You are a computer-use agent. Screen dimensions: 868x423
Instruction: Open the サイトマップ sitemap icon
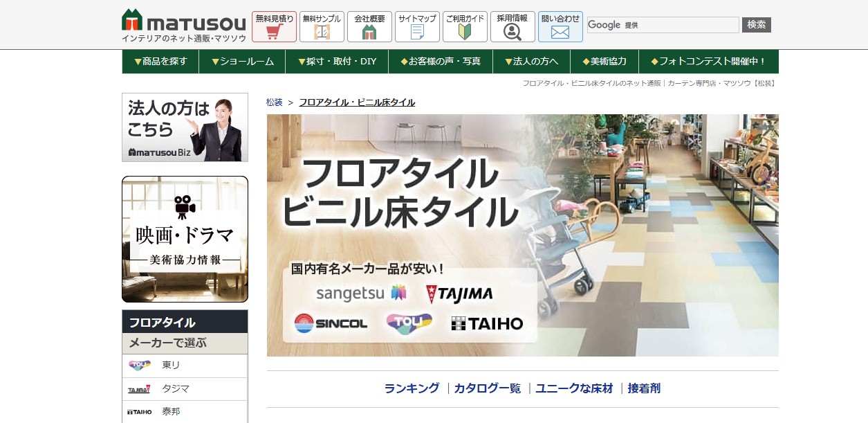pyautogui.click(x=417, y=27)
